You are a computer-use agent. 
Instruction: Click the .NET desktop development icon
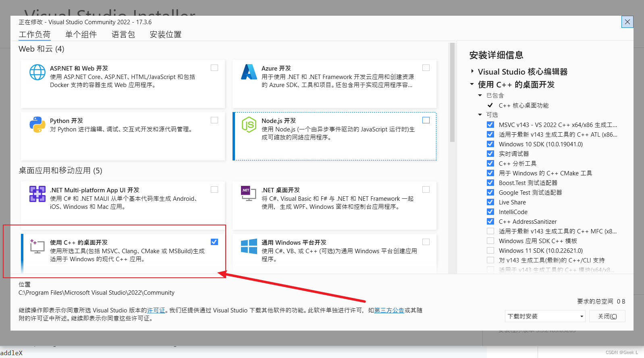click(249, 194)
